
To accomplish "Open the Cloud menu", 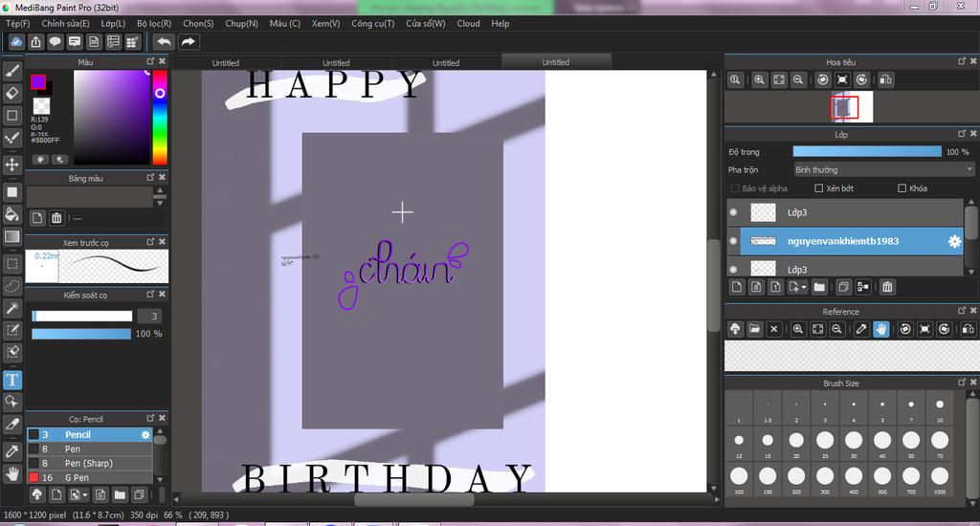I will [x=468, y=23].
